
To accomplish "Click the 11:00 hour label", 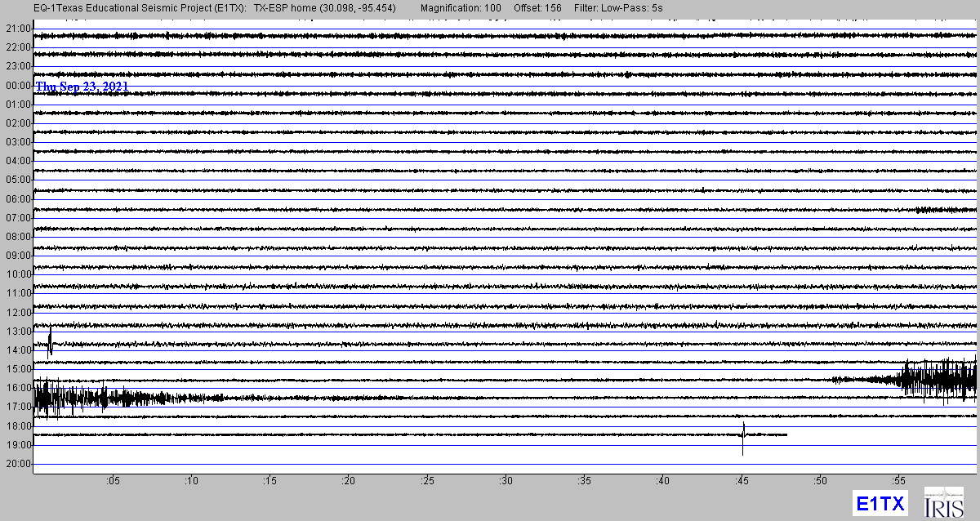I will pos(18,293).
